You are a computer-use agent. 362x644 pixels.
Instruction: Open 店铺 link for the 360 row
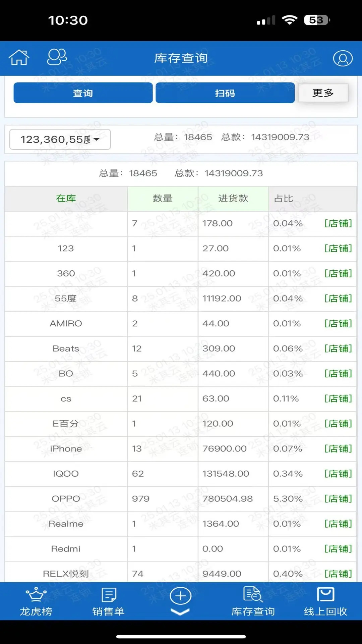pyautogui.click(x=338, y=273)
